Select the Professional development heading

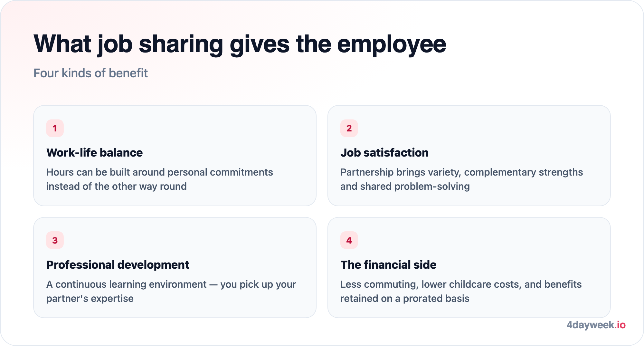(118, 265)
